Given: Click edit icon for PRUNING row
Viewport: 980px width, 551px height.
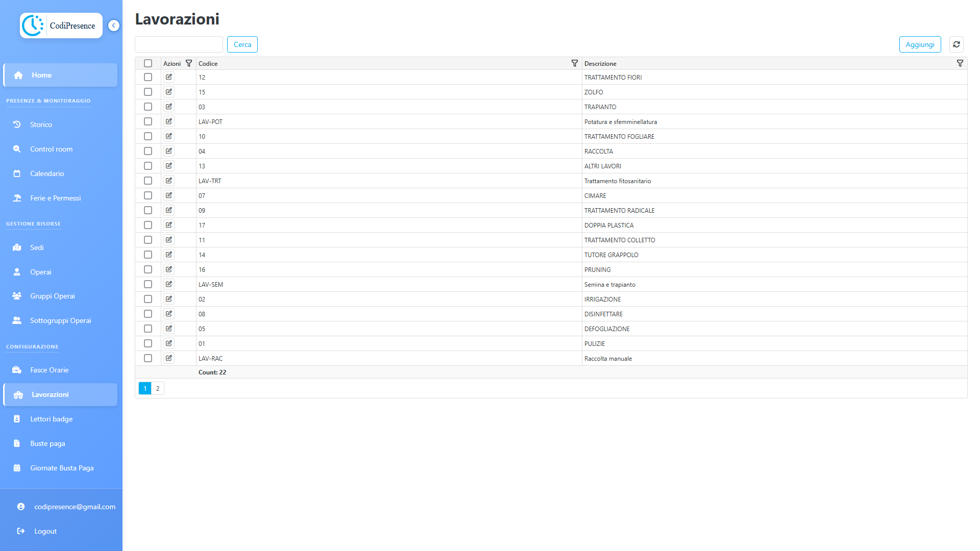Looking at the screenshot, I should pos(169,269).
